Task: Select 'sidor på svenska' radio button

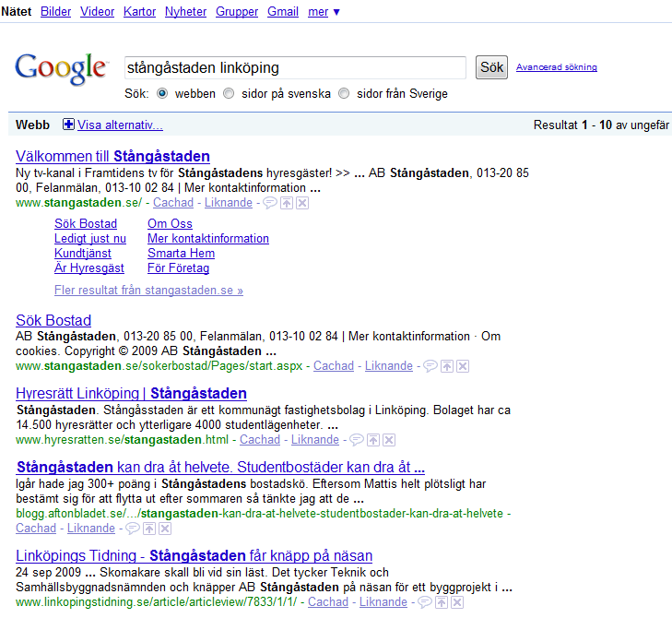Action: pos(229,93)
